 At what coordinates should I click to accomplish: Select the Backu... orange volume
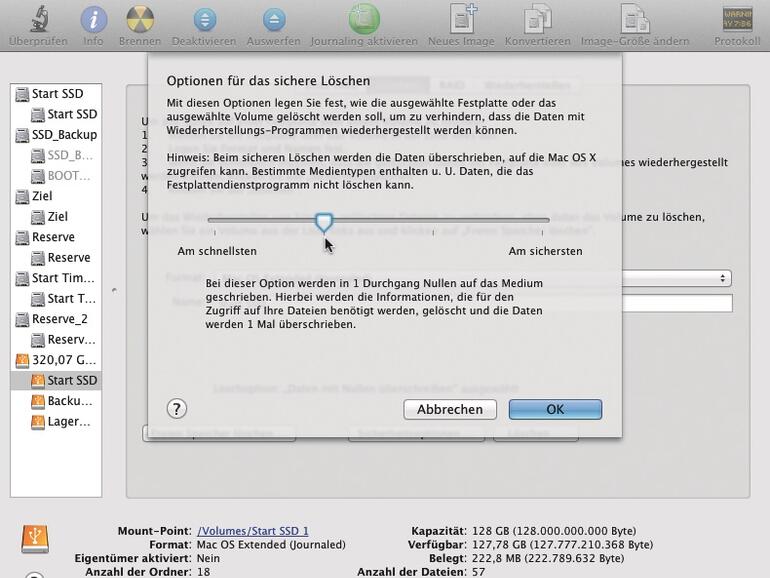(56, 401)
